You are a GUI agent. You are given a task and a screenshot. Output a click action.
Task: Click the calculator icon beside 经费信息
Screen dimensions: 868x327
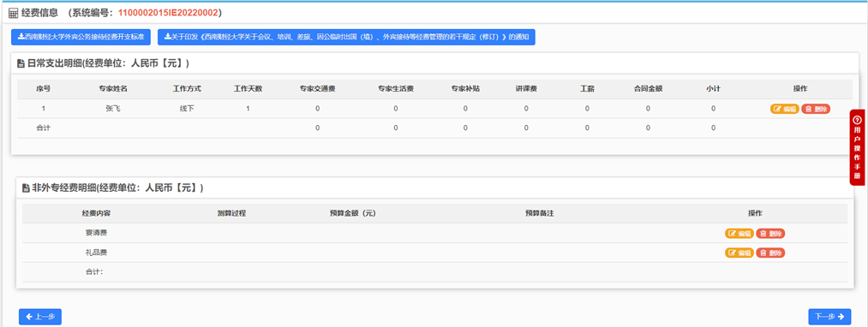(14, 13)
